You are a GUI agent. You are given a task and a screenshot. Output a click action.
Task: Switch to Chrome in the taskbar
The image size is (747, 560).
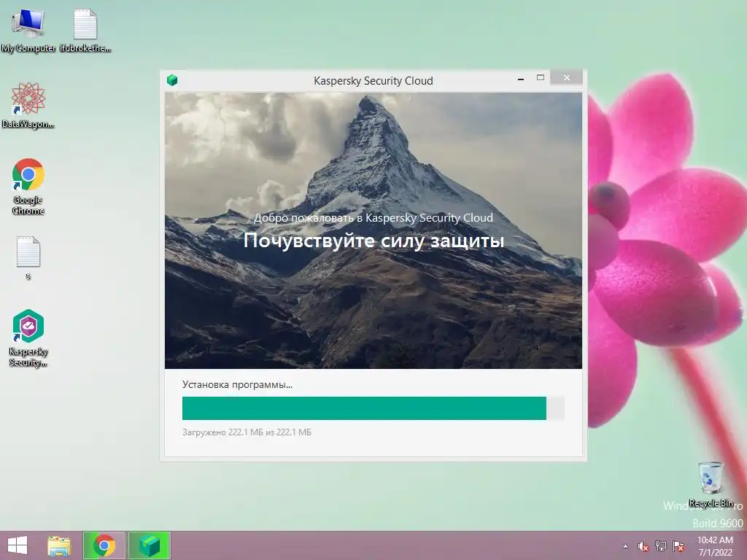click(104, 545)
